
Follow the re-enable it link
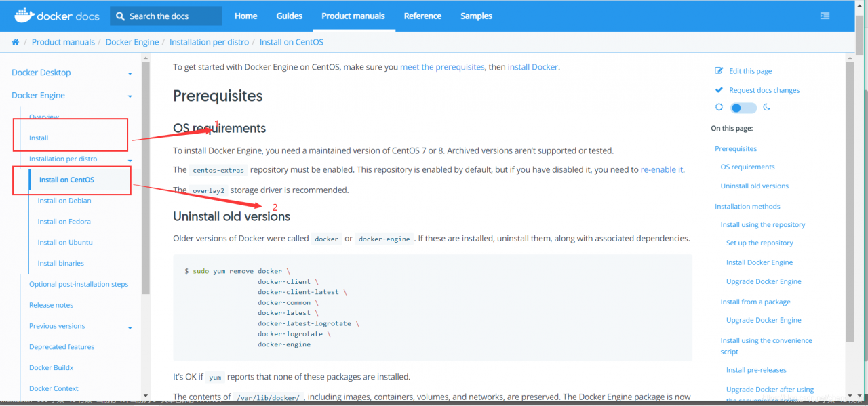(662, 169)
